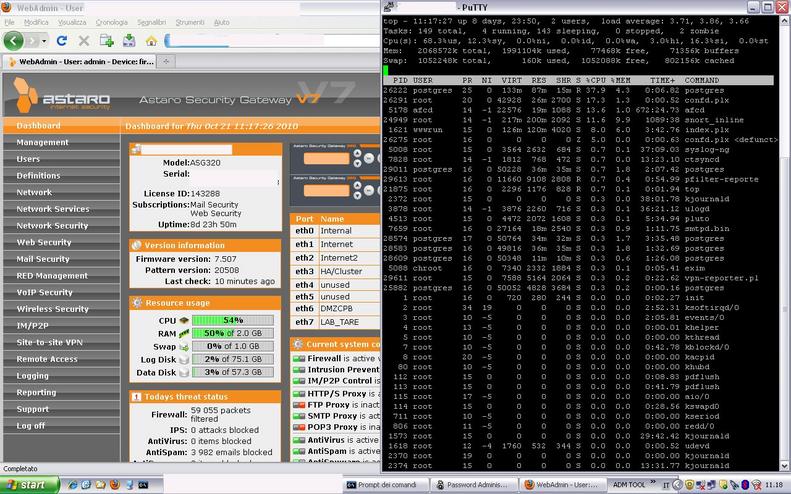Select eth3 HA/Cluster interface row
The width and height of the screenshot is (791, 494).
[335, 271]
